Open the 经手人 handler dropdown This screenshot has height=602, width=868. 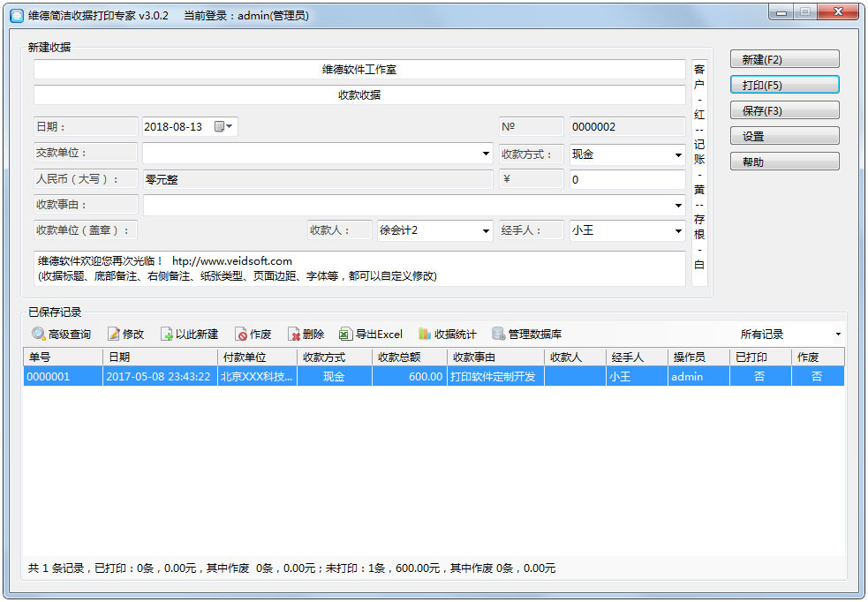point(678,230)
